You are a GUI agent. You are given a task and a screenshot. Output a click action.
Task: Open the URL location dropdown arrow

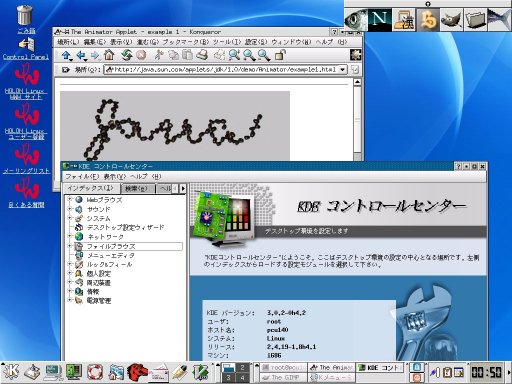click(x=342, y=70)
